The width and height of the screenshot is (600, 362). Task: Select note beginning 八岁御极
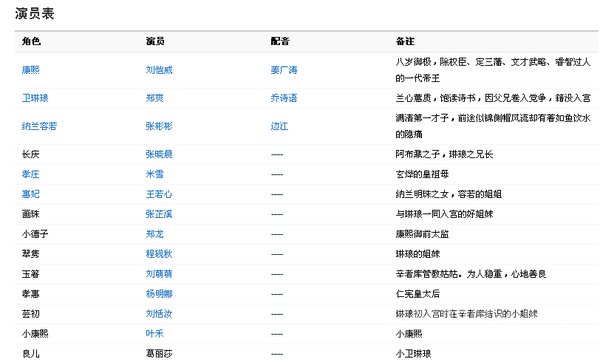coord(493,70)
